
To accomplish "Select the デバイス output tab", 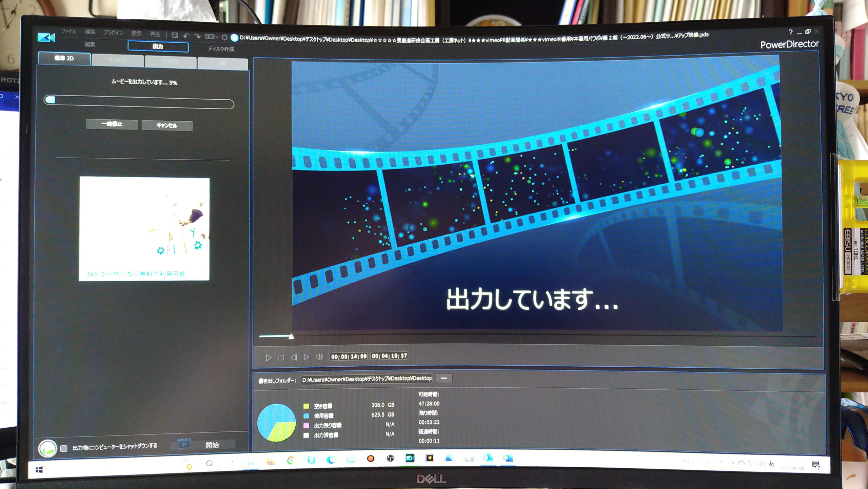I will (171, 62).
